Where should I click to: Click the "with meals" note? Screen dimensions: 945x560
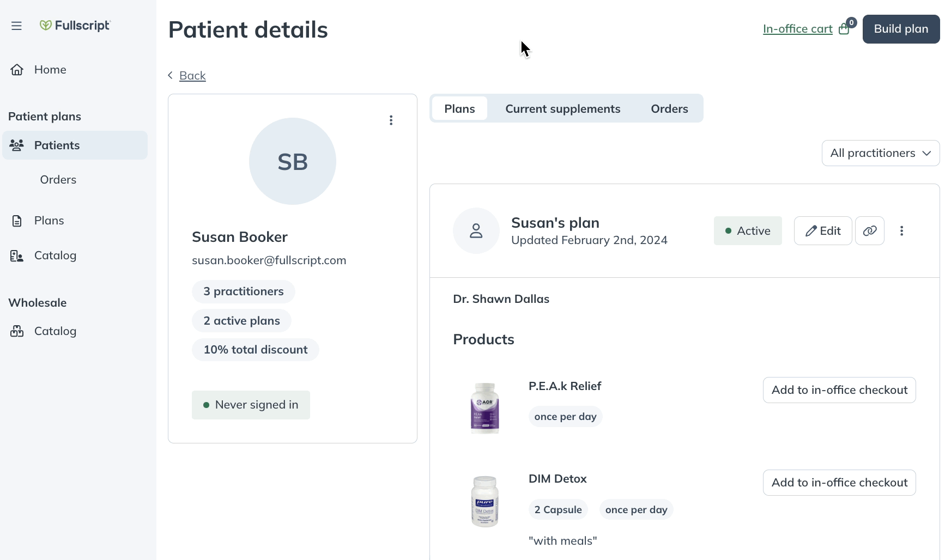click(x=563, y=541)
